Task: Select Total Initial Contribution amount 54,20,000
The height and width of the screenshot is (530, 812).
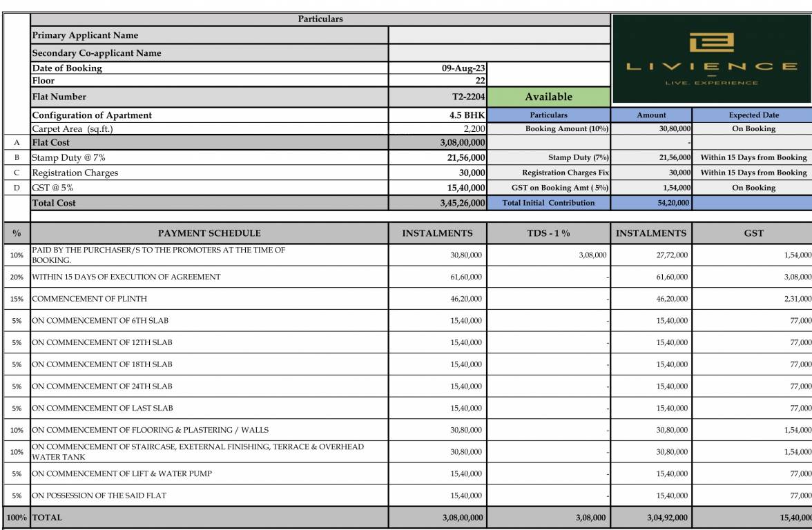Action: click(x=651, y=203)
